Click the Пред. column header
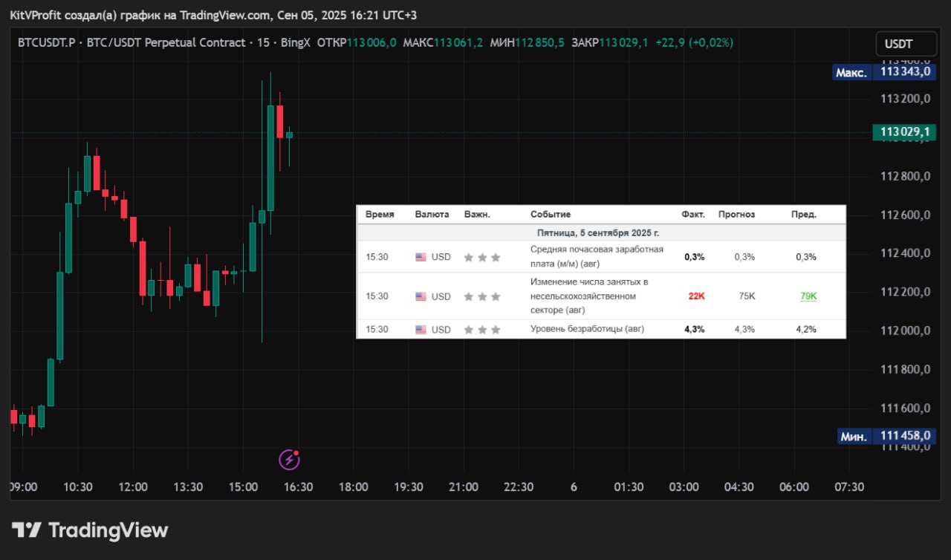951x560 pixels. (x=804, y=214)
